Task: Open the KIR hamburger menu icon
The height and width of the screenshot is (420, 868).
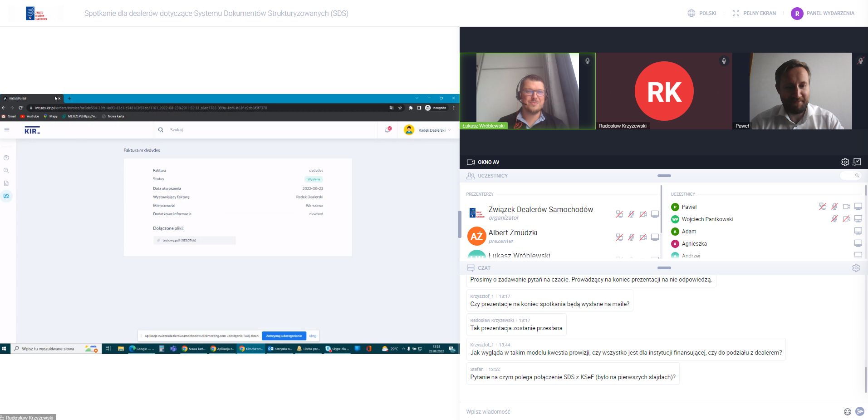Action: pyautogui.click(x=7, y=130)
